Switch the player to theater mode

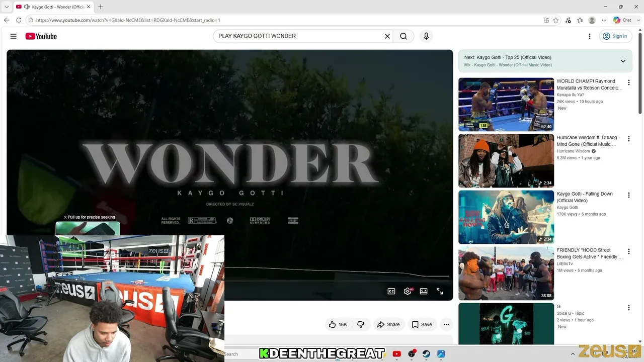pyautogui.click(x=424, y=291)
